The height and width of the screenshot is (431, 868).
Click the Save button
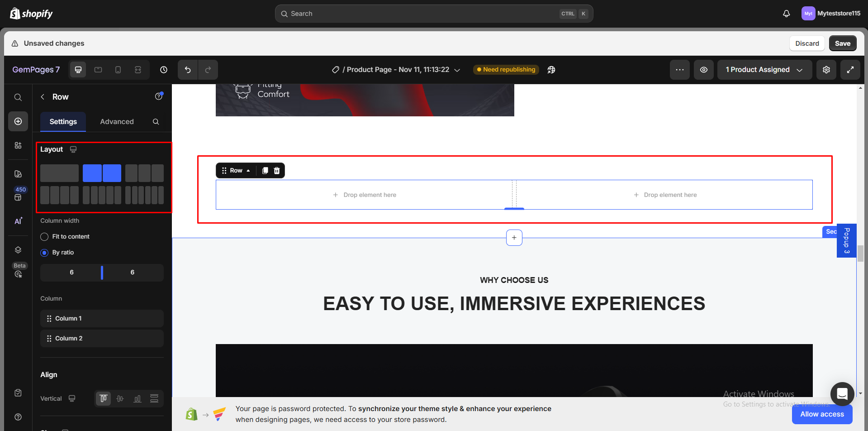[x=842, y=43]
